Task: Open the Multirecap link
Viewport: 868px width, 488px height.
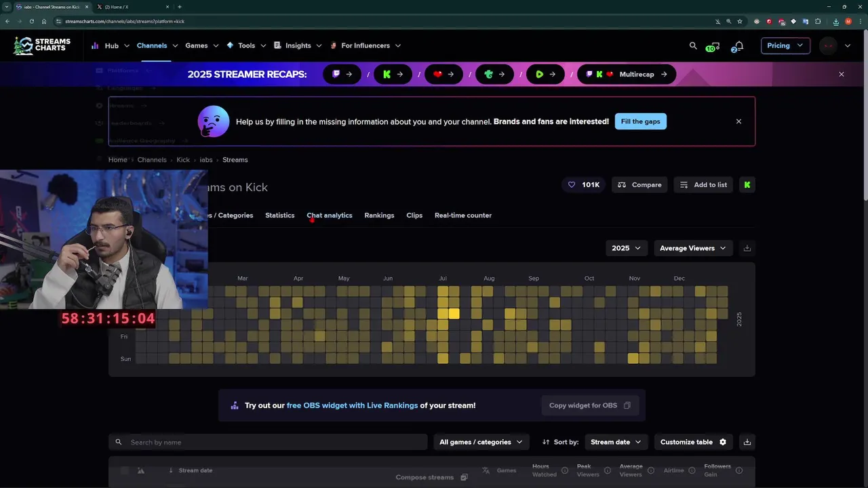Action: (x=627, y=75)
